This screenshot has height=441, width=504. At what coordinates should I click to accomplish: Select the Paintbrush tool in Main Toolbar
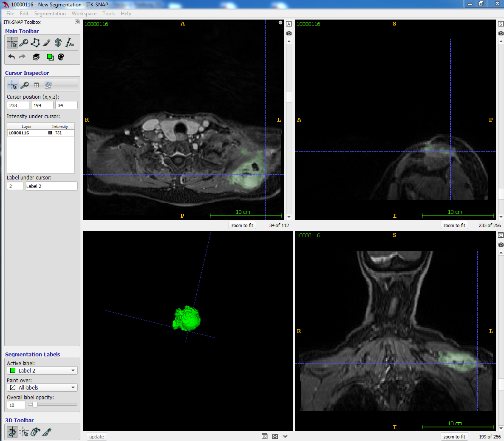pyautogui.click(x=47, y=43)
